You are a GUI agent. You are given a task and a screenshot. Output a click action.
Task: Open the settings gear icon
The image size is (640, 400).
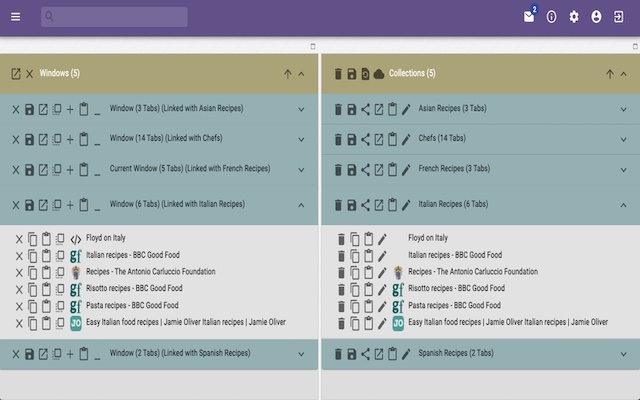click(574, 17)
